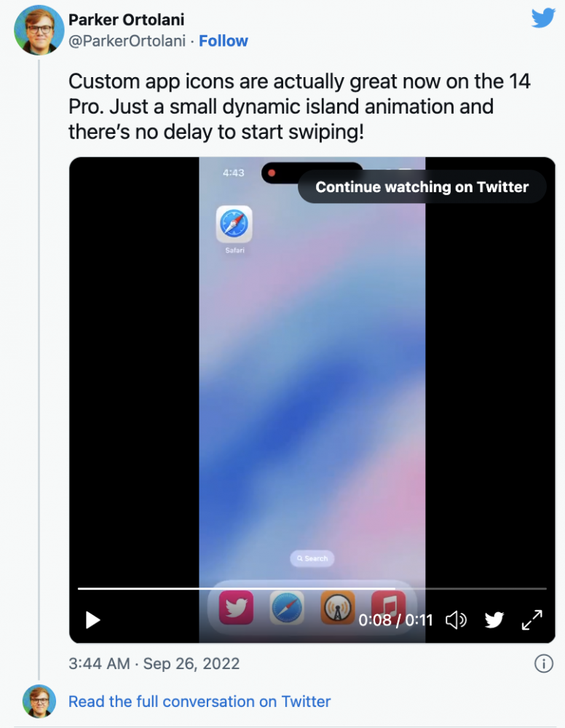Image resolution: width=565 pixels, height=728 pixels.
Task: Click Continue watching on Twitter button
Action: point(422,187)
